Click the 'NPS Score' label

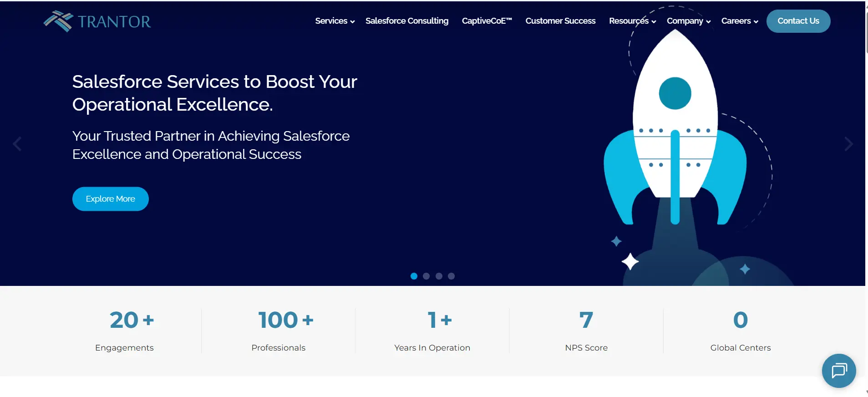tap(586, 348)
